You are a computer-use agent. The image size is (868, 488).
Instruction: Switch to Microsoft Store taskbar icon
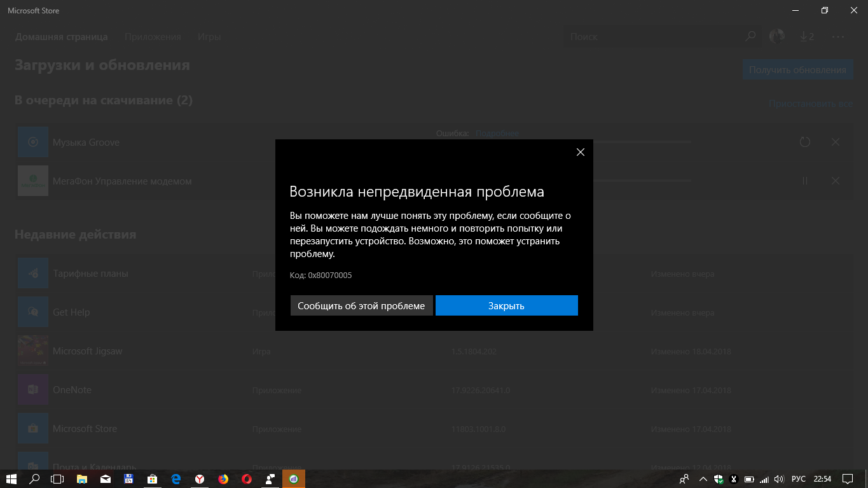(x=152, y=478)
